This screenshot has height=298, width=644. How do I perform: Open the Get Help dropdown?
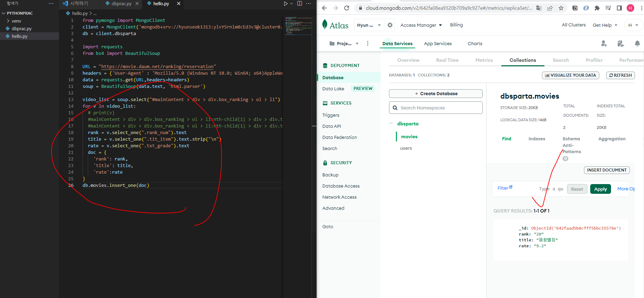(x=605, y=25)
